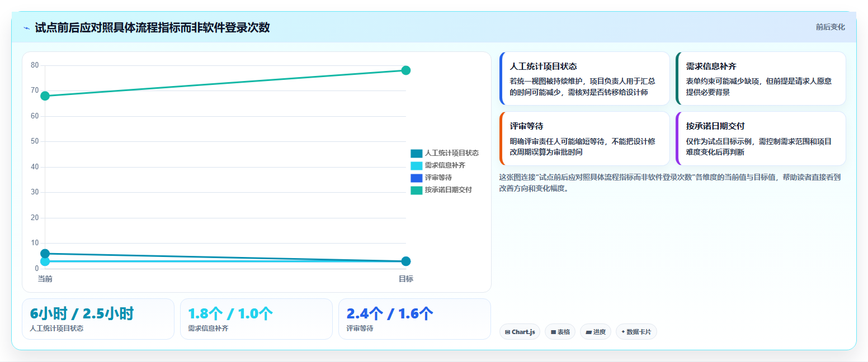The image size is (868, 362).
Task: Select the 进度 tag chip
Action: point(596,332)
